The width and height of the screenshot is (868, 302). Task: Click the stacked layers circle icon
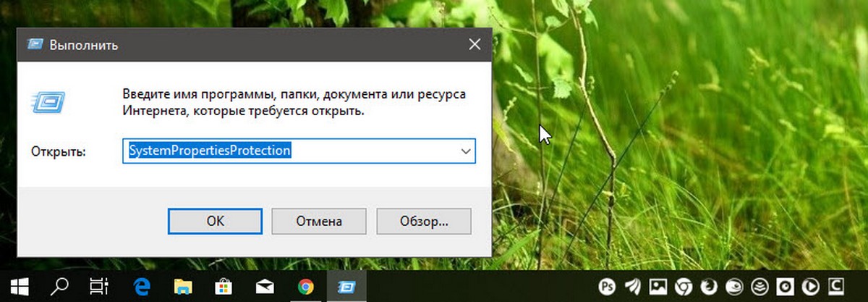[x=760, y=287]
